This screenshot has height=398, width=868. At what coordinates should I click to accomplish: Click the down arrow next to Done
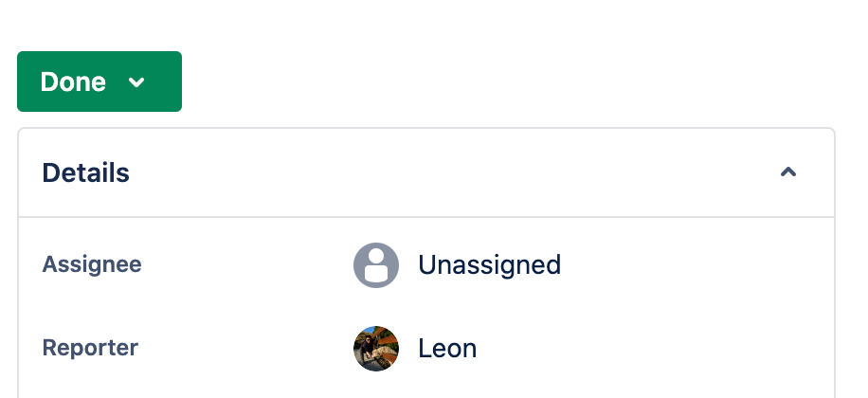pyautogui.click(x=136, y=82)
